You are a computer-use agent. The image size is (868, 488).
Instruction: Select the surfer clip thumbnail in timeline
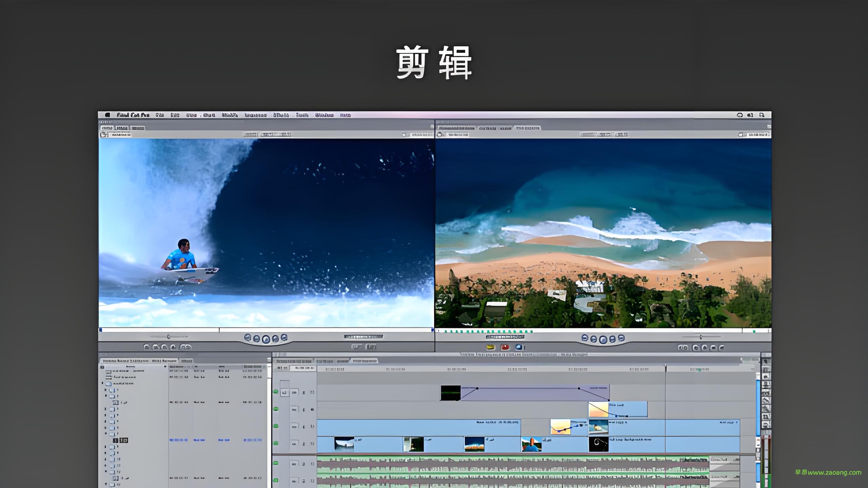coord(531,444)
